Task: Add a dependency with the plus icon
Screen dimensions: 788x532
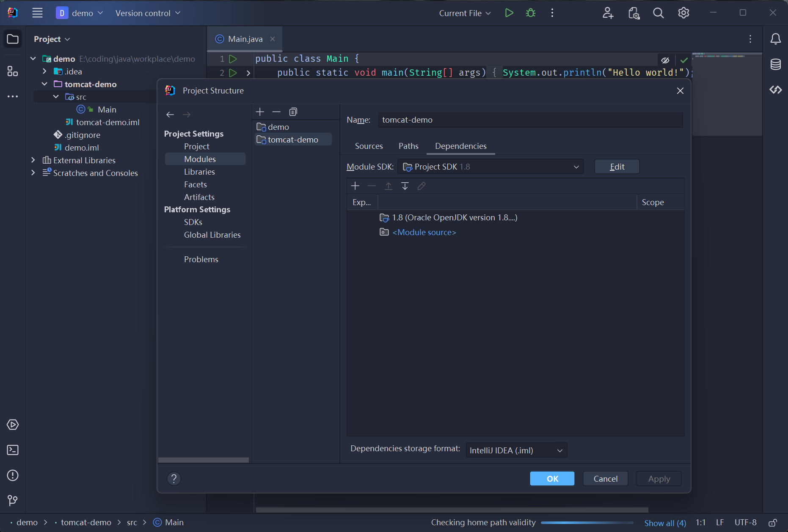Action: 355,186
